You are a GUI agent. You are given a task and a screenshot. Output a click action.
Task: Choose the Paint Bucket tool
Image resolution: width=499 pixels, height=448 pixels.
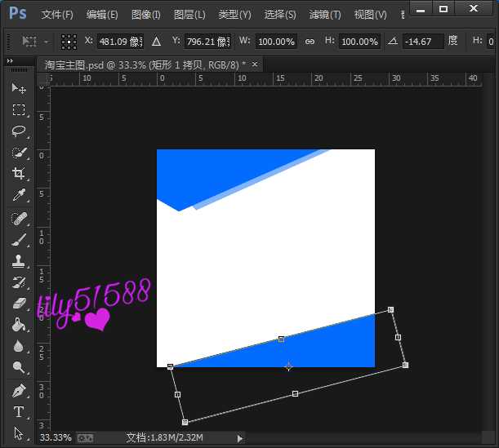18,324
